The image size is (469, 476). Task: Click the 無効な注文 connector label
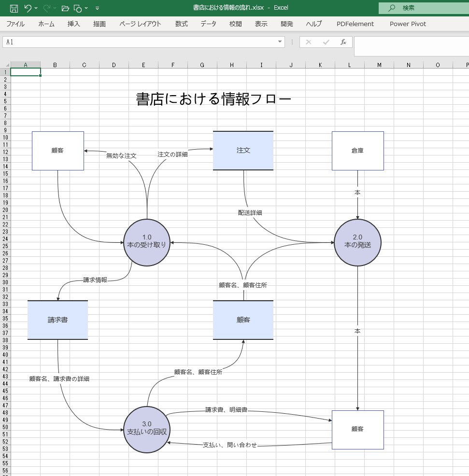(x=121, y=156)
